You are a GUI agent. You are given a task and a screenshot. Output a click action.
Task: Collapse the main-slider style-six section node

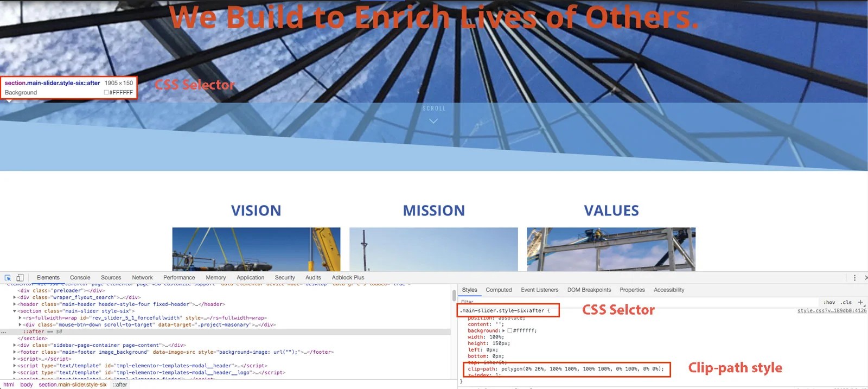point(15,311)
